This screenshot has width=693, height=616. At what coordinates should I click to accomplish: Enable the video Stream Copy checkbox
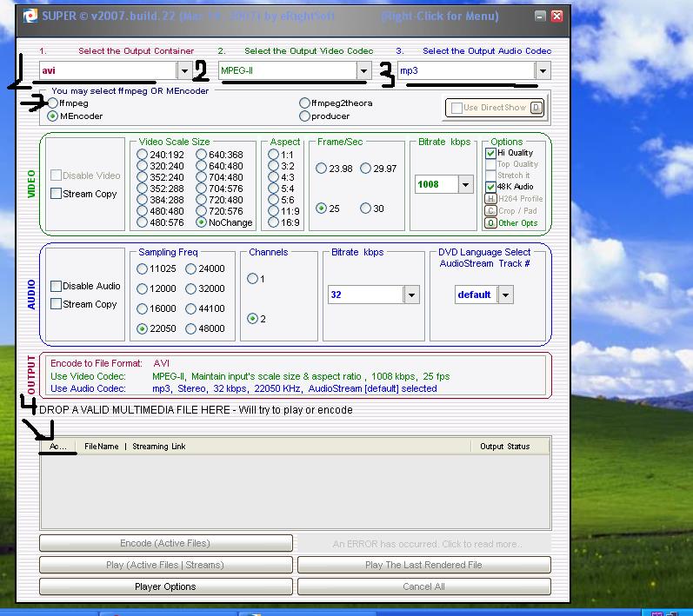pos(56,194)
